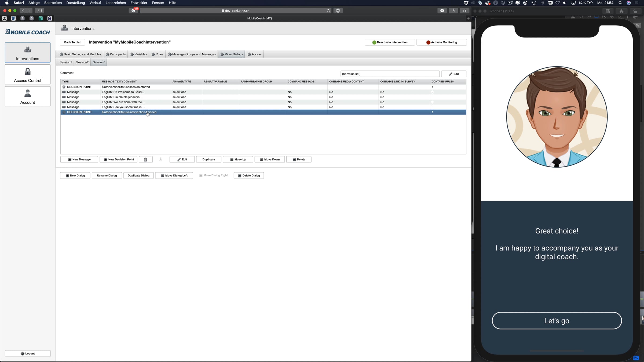This screenshot has height=362, width=644.
Task: Click Rename Dialog button
Action: (107, 176)
